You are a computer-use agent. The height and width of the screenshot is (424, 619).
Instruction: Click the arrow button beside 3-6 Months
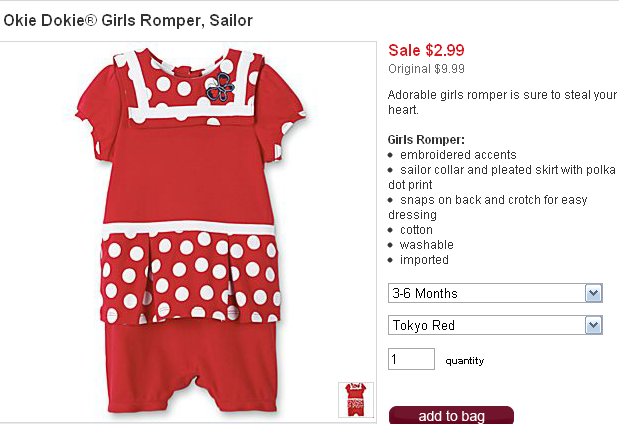coord(593,293)
